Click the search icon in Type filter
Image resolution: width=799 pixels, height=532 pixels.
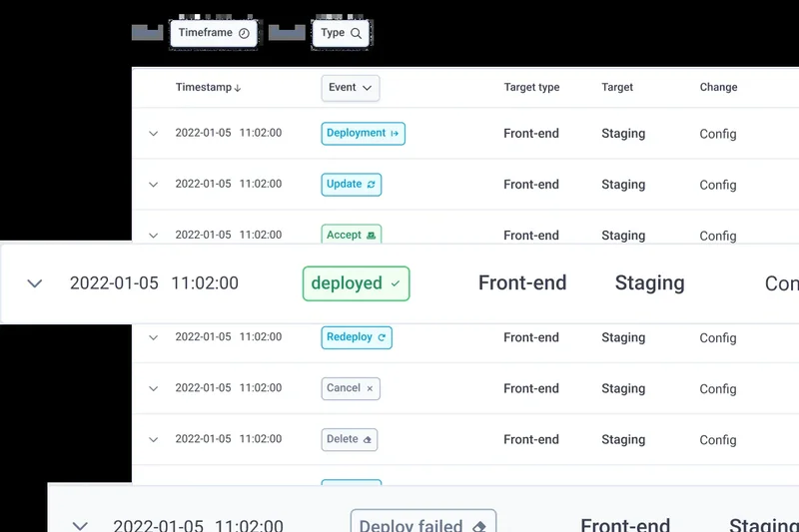tap(356, 33)
